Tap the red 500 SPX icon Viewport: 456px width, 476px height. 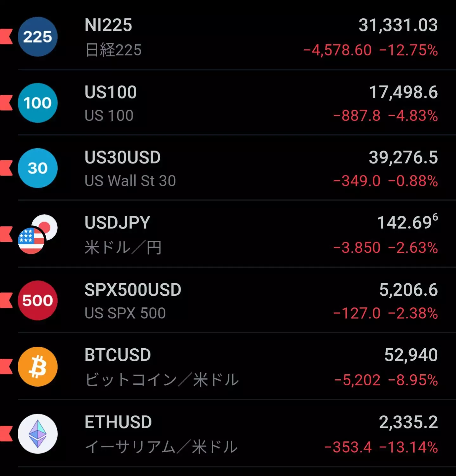click(37, 300)
